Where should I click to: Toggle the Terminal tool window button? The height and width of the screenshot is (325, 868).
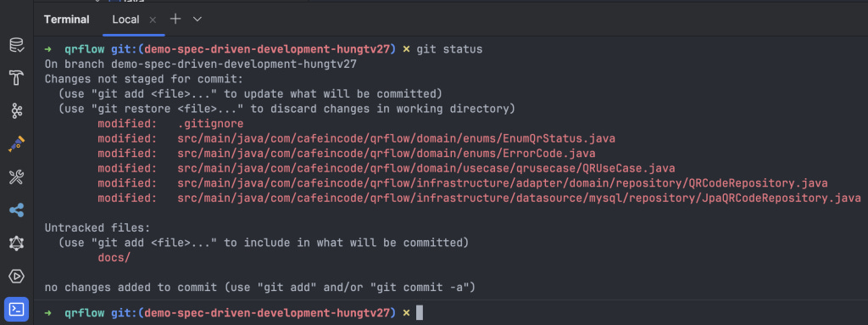[17, 309]
